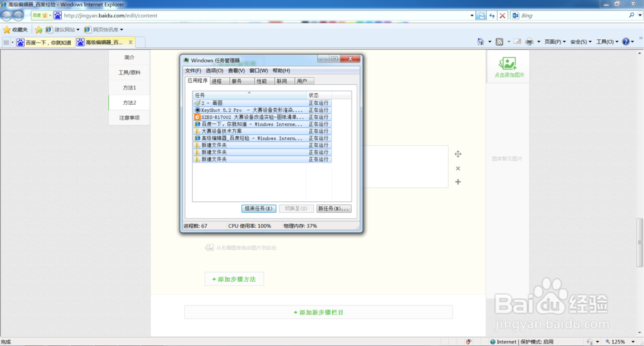The width and height of the screenshot is (644, 346).
Task: Click the 添加步骤方法 button
Action: 234,279
